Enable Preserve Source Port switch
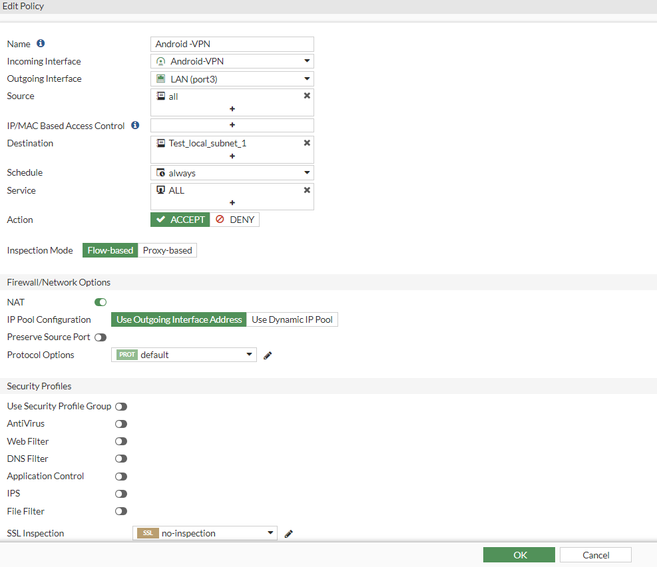This screenshot has height=567, width=657. click(100, 337)
